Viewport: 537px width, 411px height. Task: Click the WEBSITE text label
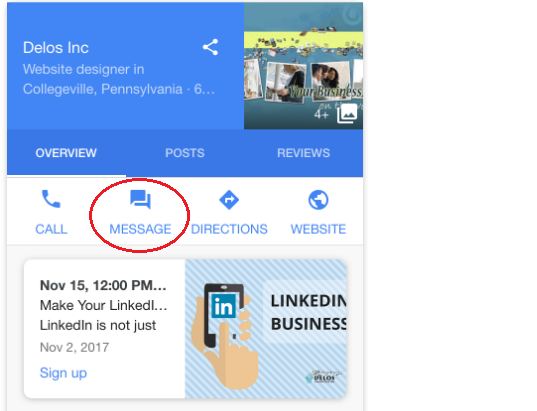[x=319, y=229]
